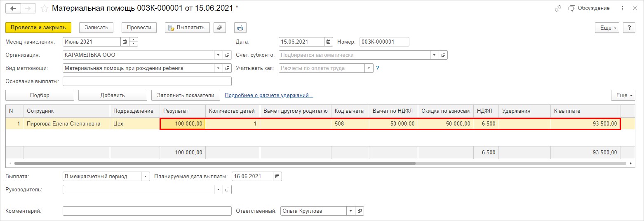Click the table's horizontal scrollbar

click(x=214, y=163)
